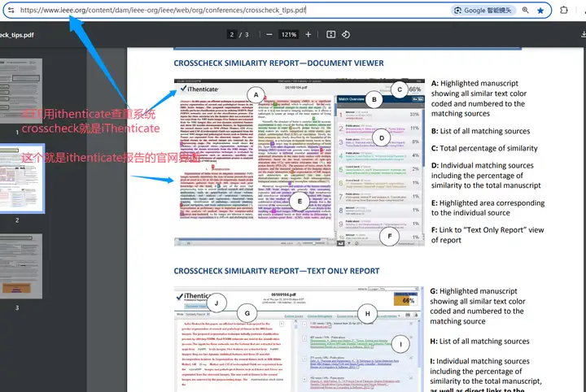Zoom out the PDF with minus button
This screenshot has height=392, width=586.
pos(269,35)
